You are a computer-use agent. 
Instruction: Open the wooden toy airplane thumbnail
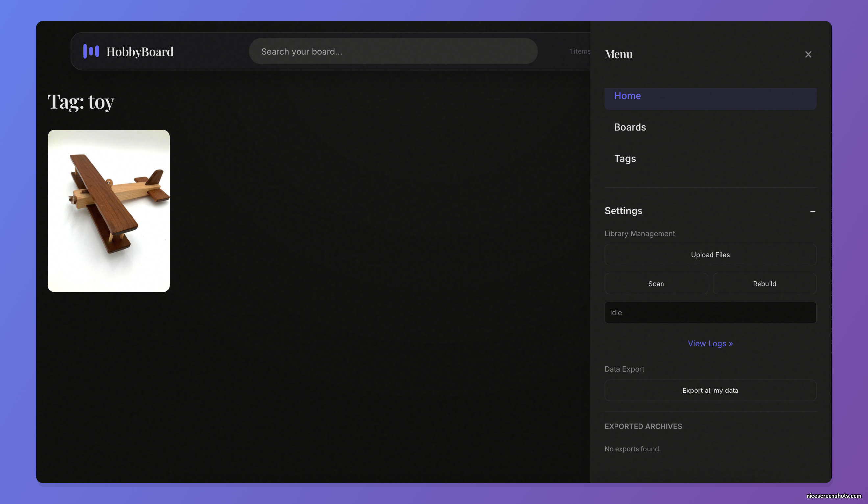[108, 211]
